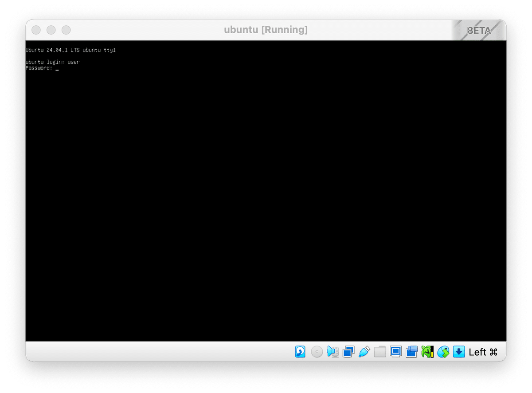Click the 'ubuntu login: user' line
The width and height of the screenshot is (532, 393).
(x=52, y=62)
